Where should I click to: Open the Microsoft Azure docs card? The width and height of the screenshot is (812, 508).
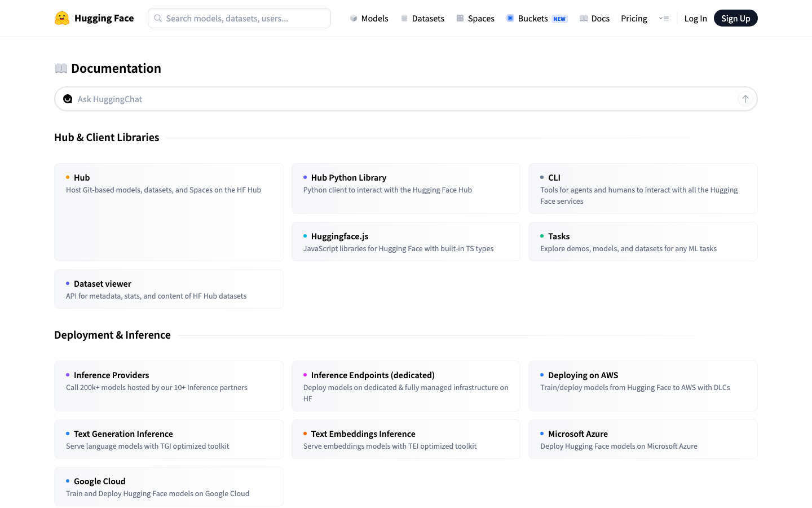tap(643, 439)
